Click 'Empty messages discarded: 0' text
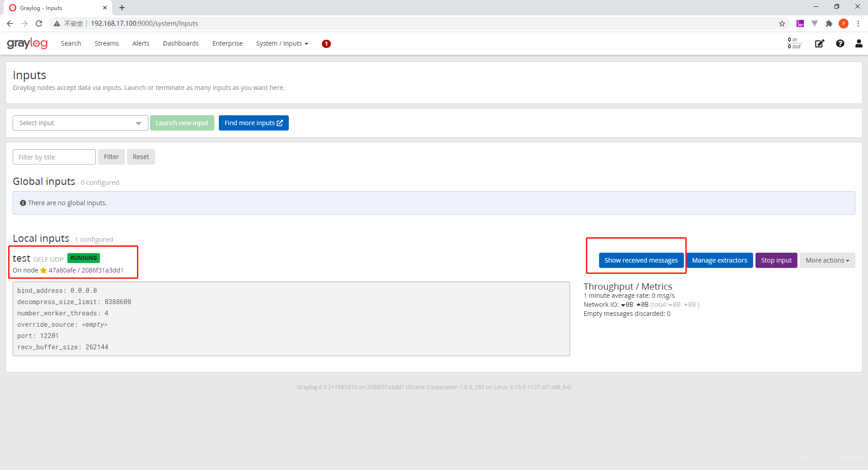This screenshot has height=470, width=868. pos(627,314)
